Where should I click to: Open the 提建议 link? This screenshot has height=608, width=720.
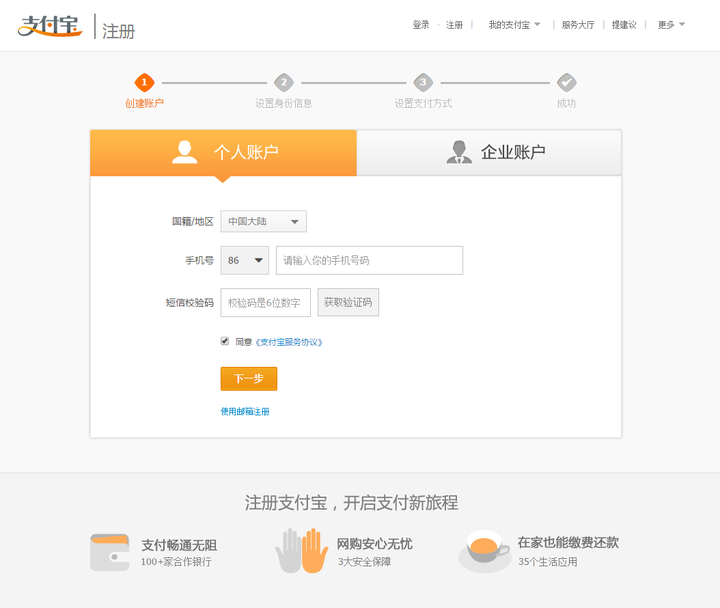[624, 25]
